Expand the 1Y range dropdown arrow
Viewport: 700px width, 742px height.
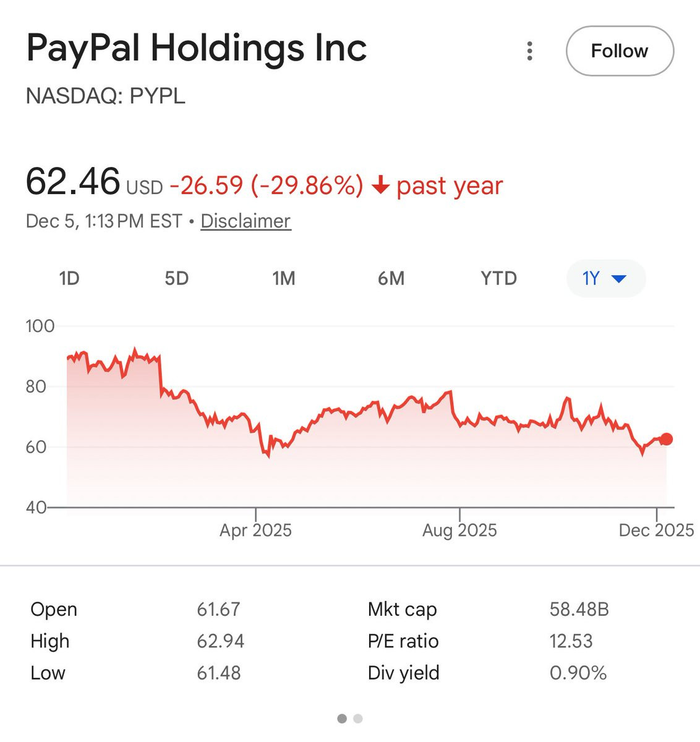[618, 279]
